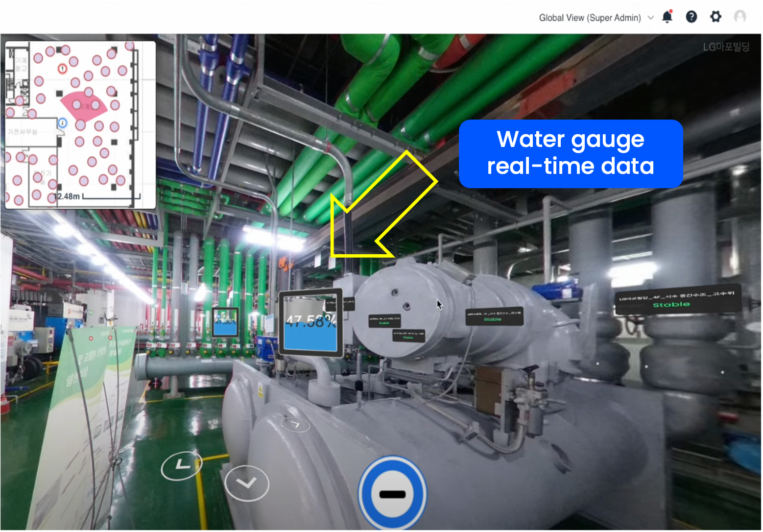Image resolution: width=763 pixels, height=532 pixels.
Task: Click the minimap floor plan thumbnail
Action: click(x=80, y=124)
